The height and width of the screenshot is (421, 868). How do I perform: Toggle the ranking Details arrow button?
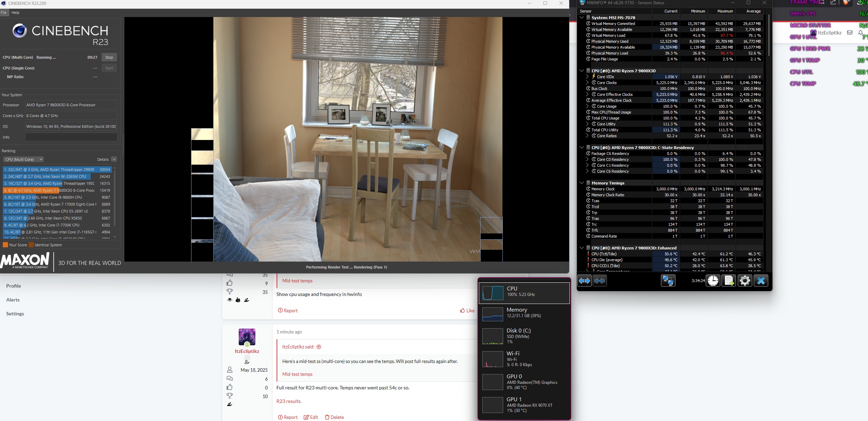[114, 159]
